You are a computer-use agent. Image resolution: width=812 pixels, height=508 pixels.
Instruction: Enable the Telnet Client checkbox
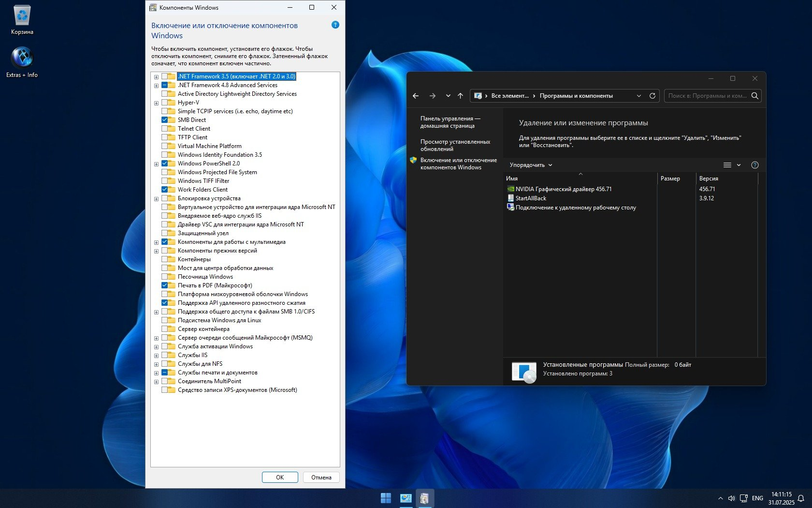tap(165, 129)
